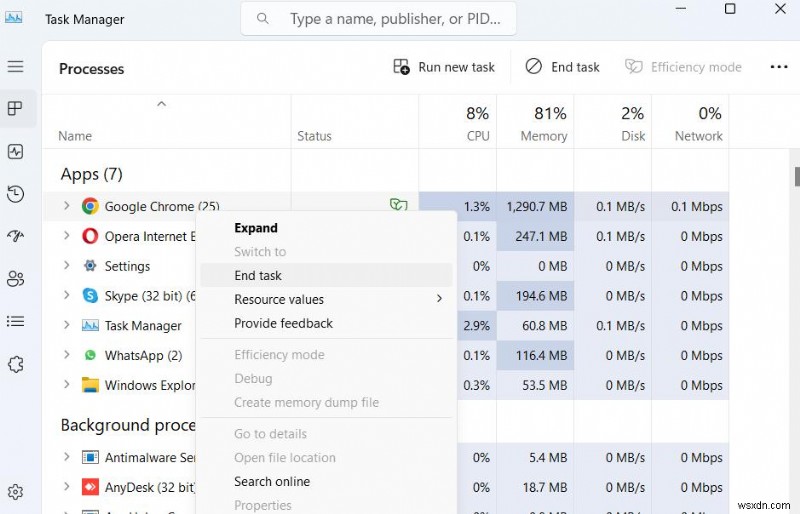Expand the Windows Explorer row

pyautogui.click(x=66, y=384)
